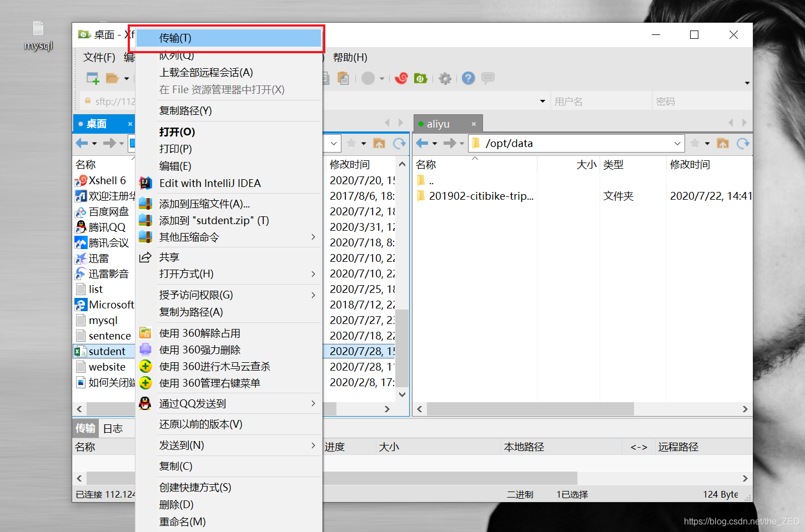Refresh the local pane
805x532 pixels.
pyautogui.click(x=399, y=143)
